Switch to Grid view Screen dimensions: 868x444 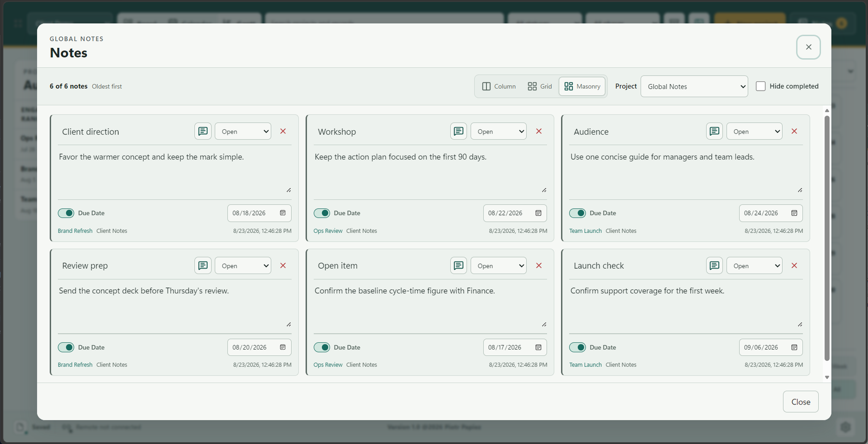click(540, 86)
